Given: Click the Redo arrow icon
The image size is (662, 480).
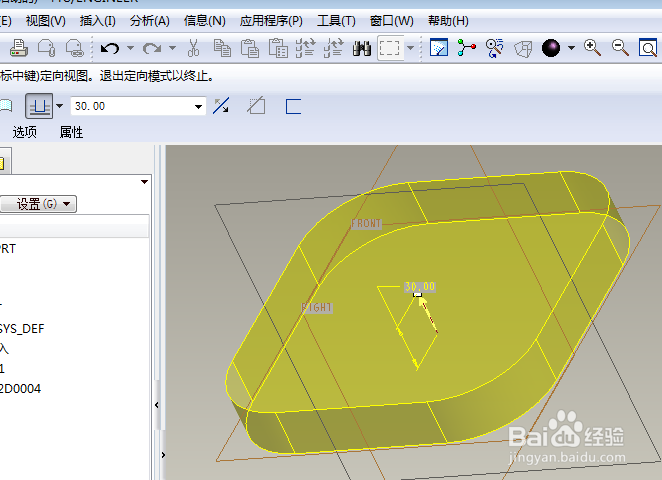Looking at the screenshot, I should (152, 48).
